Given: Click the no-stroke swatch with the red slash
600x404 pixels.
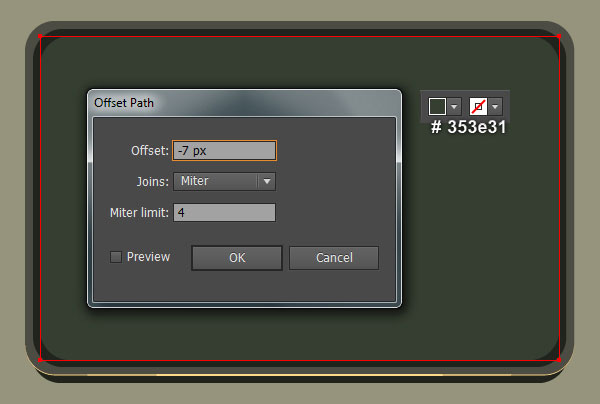Looking at the screenshot, I should 478,106.
